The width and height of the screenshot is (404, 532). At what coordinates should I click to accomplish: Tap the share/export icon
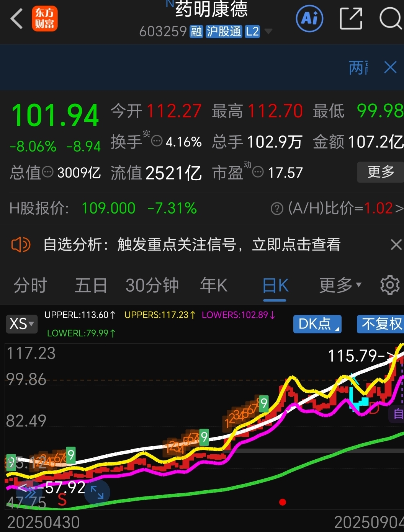[x=351, y=19]
